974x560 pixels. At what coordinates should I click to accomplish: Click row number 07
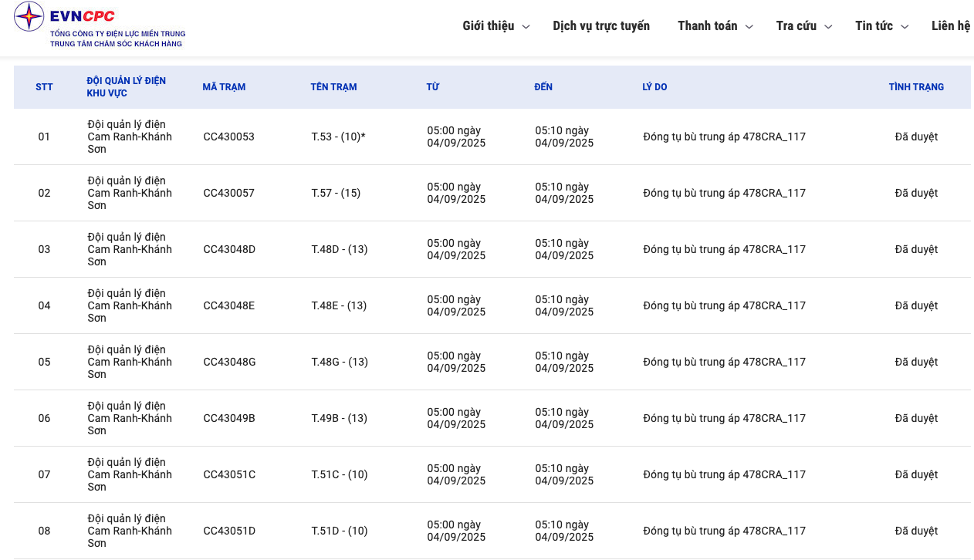(44, 474)
